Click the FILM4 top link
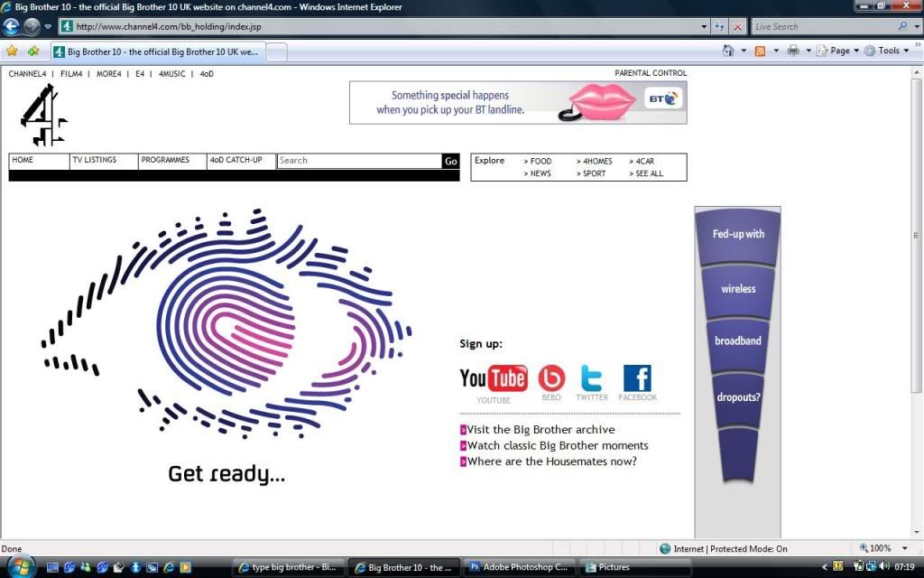 point(71,74)
